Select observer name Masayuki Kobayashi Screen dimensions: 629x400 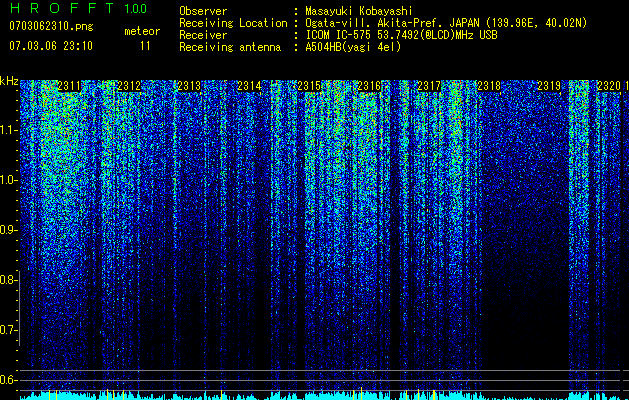point(359,11)
